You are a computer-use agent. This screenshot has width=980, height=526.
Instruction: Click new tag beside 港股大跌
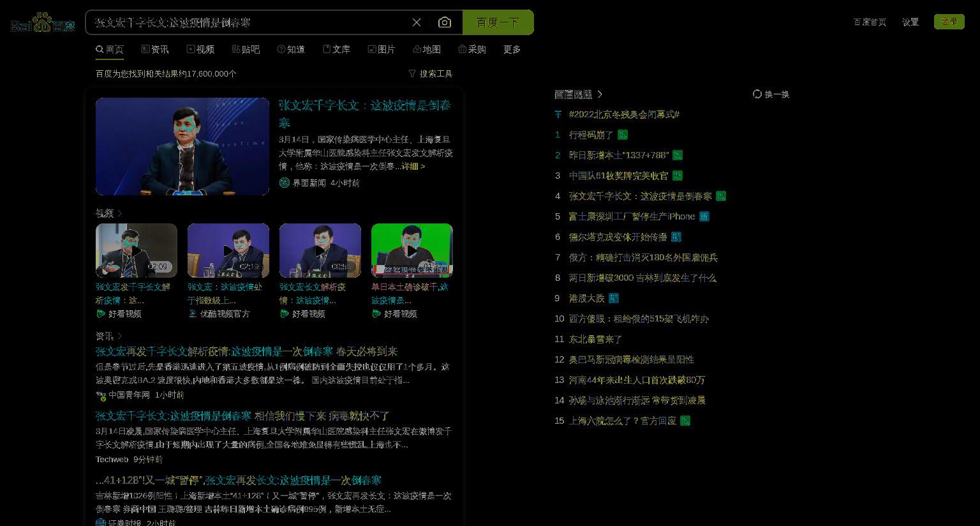pos(614,298)
